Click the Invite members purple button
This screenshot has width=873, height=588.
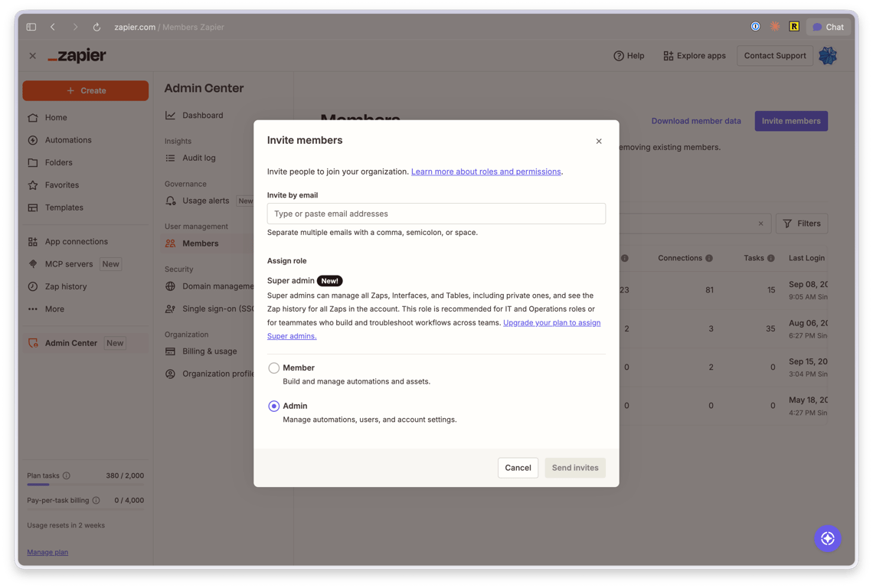coord(790,121)
